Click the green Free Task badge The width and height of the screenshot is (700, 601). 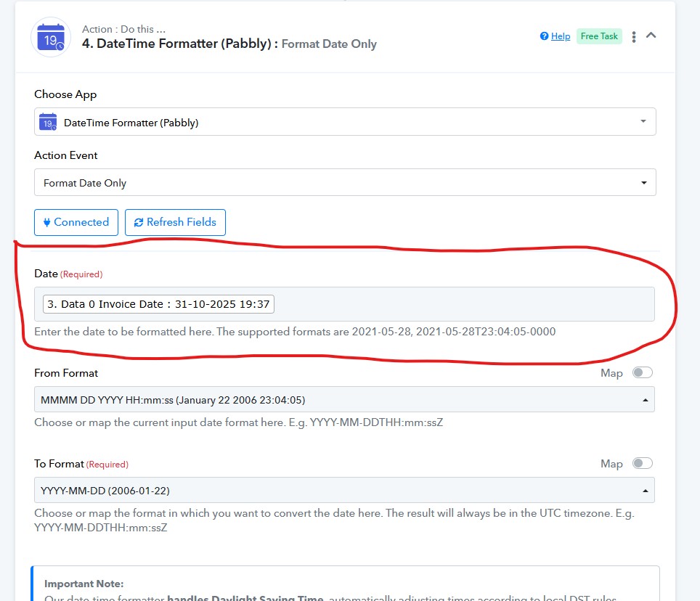pos(599,36)
